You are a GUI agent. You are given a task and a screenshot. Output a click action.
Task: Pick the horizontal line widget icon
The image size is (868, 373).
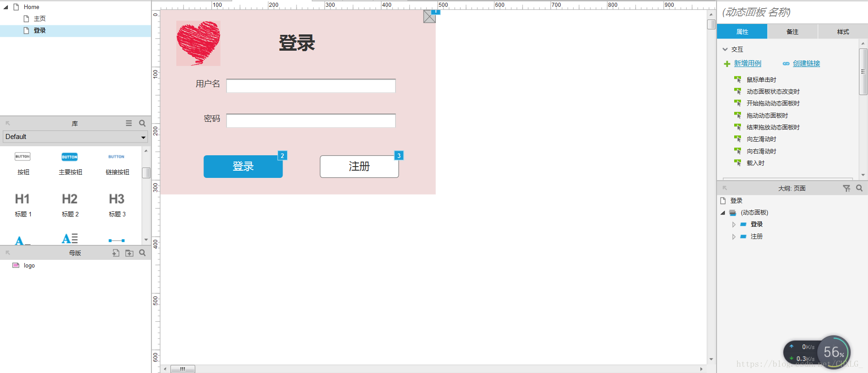(117, 240)
